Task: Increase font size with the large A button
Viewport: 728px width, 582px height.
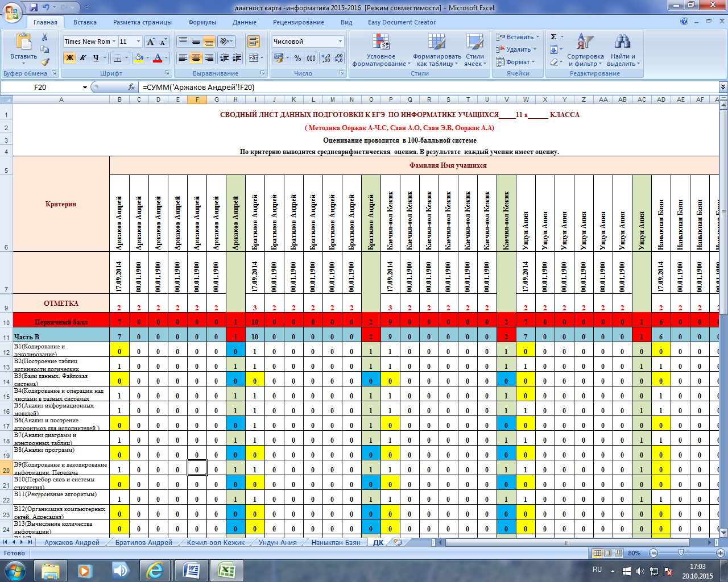Action: pos(151,41)
